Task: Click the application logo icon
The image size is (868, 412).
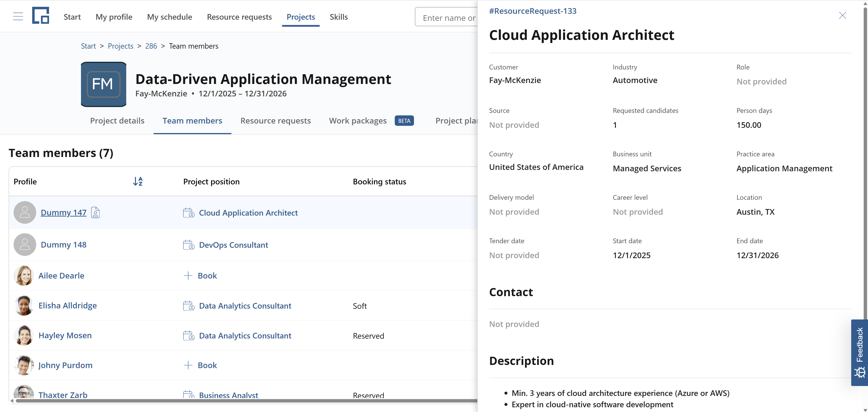Action: click(40, 15)
